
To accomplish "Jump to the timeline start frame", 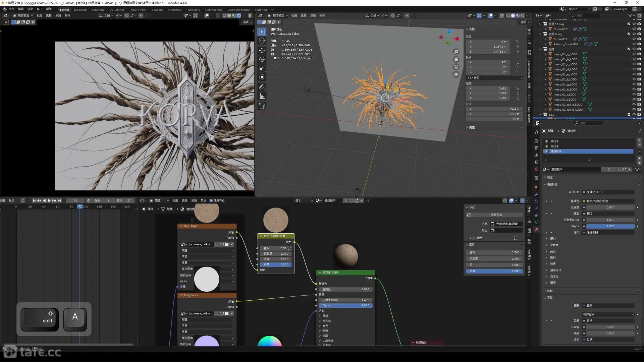I will coord(34,200).
